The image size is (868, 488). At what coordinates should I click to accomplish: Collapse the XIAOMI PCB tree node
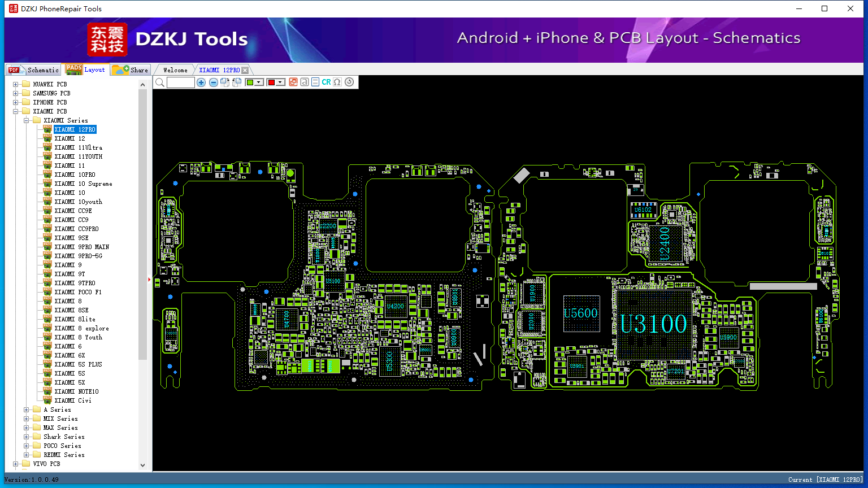click(15, 111)
